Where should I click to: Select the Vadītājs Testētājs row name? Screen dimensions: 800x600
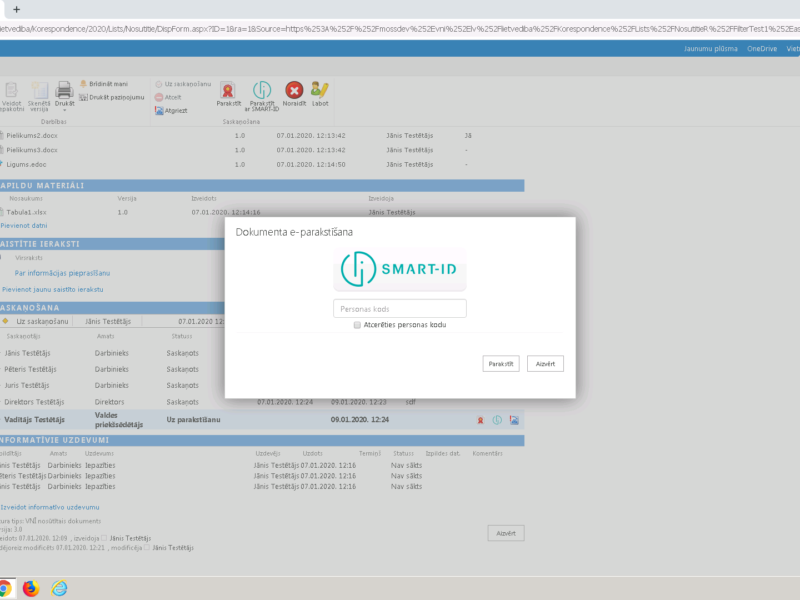[34, 420]
